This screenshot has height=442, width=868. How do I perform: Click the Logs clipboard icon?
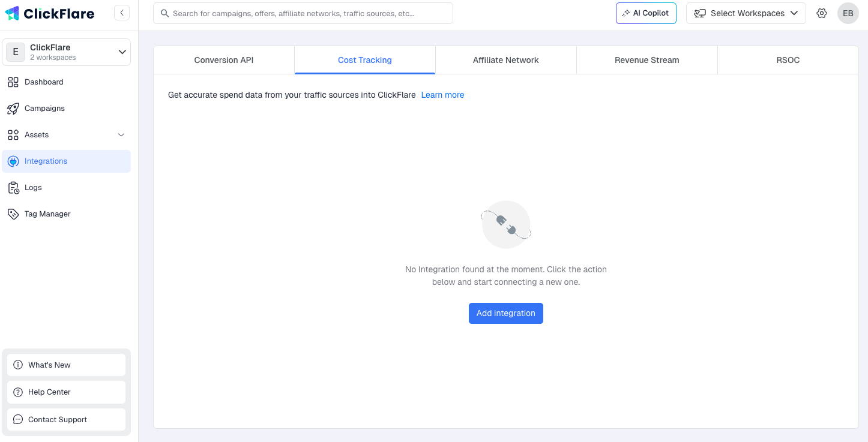tap(13, 188)
